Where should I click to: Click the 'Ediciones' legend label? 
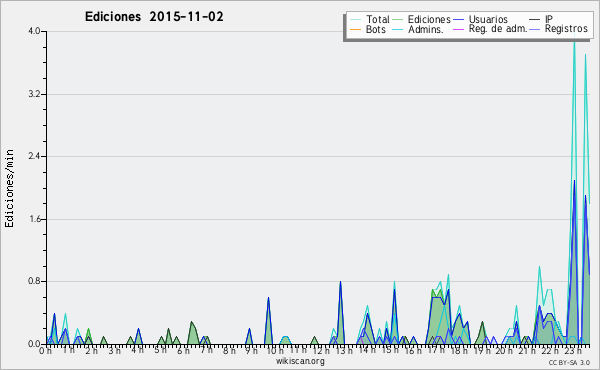point(429,19)
